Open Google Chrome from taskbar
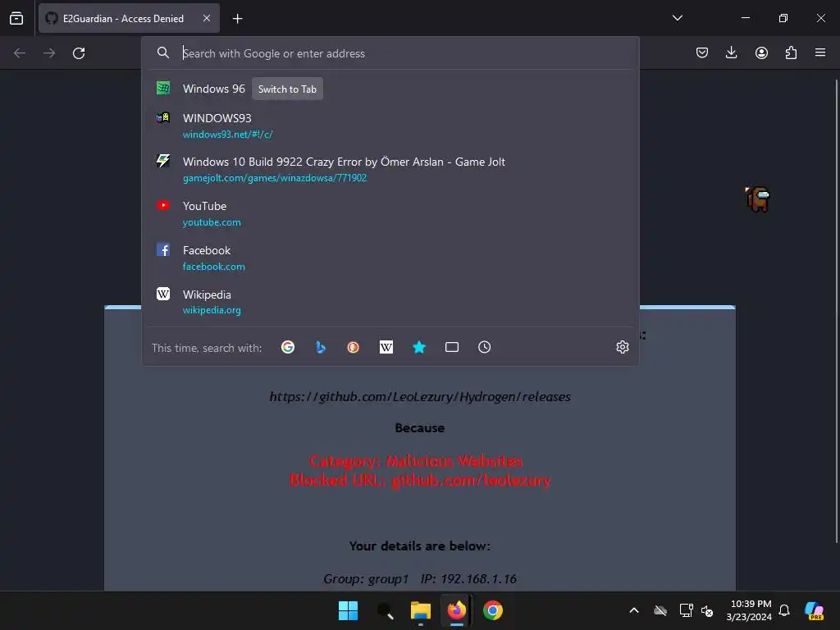This screenshot has width=840, height=630. [493, 610]
